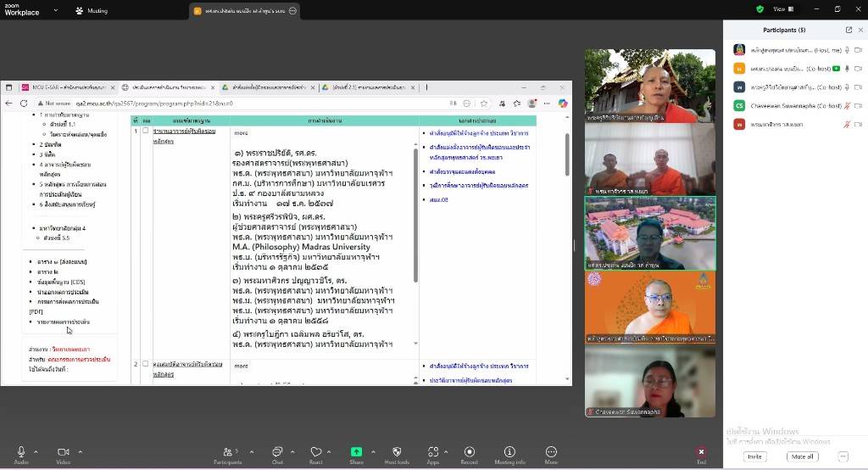
Task: Open the Apps panel
Action: 433,455
